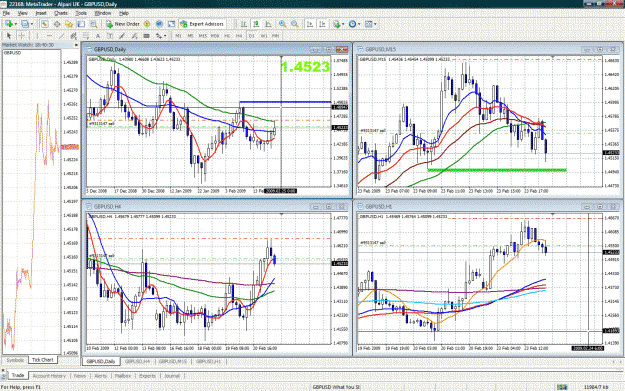The height and width of the screenshot is (391, 625).
Task: Zoom out on the chart
Action: click(295, 24)
